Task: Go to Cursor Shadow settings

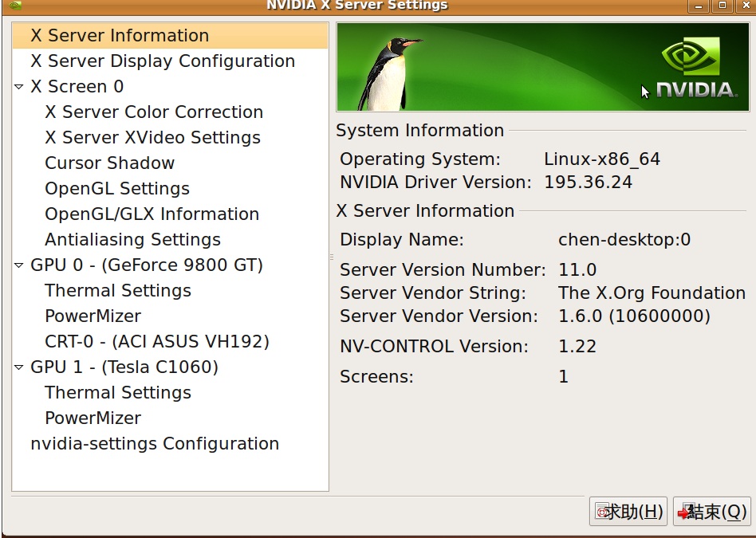Action: pyautogui.click(x=109, y=163)
